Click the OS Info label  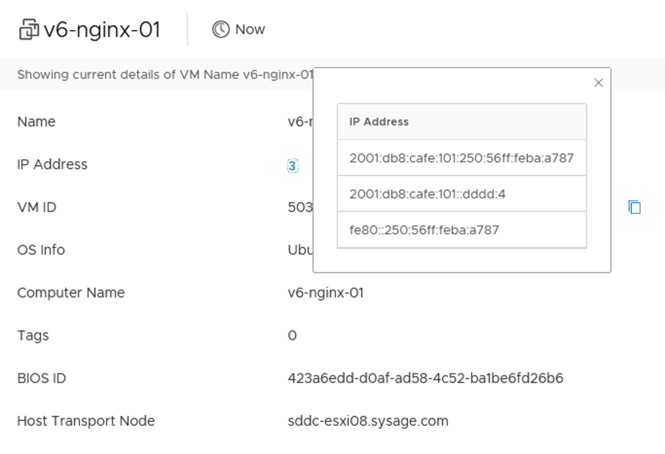[x=41, y=250]
